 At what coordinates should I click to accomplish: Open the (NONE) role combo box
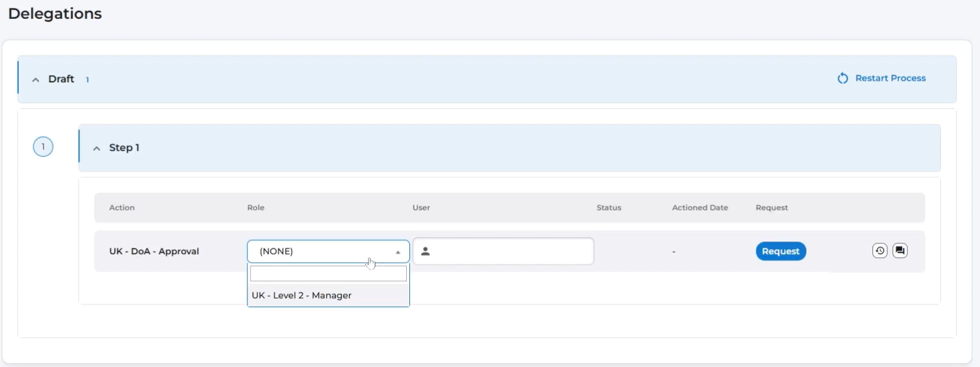point(321,252)
